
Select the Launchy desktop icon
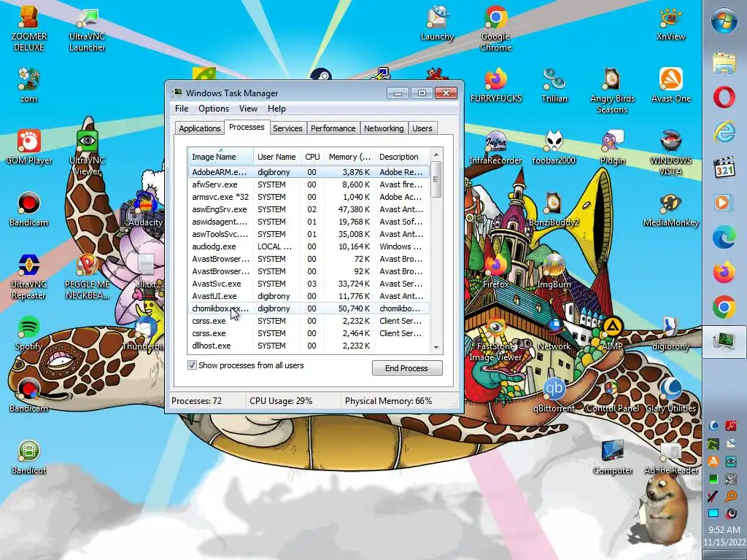point(438,23)
